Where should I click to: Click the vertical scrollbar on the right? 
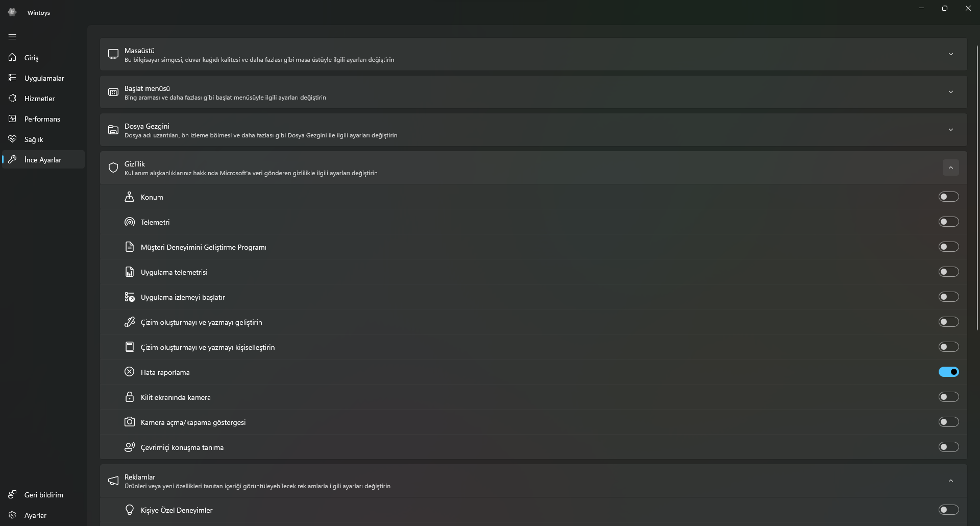click(x=977, y=188)
